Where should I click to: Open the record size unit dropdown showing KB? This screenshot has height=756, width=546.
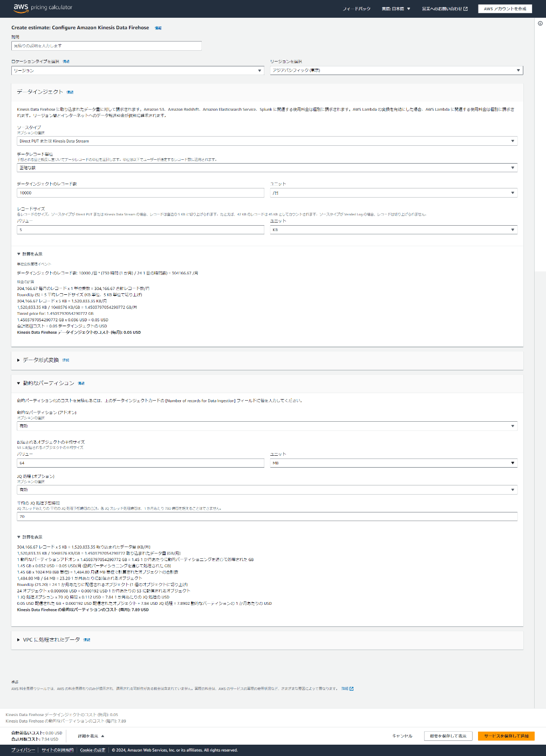click(x=394, y=230)
